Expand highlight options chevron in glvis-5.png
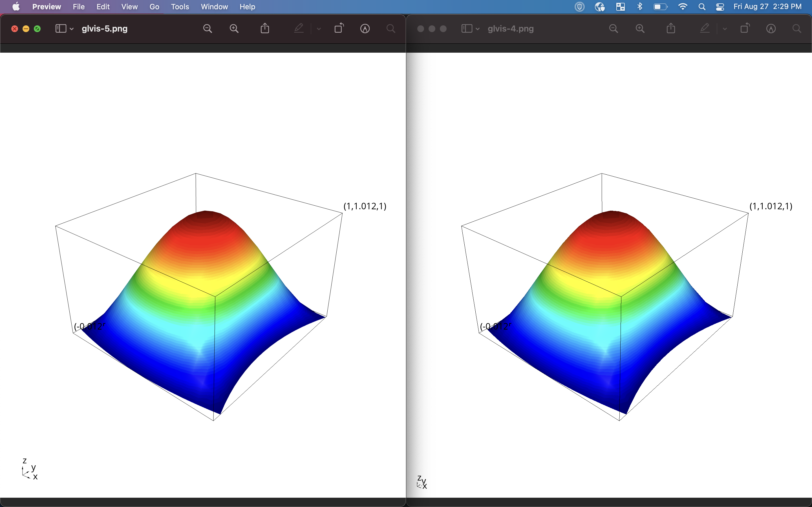The height and width of the screenshot is (507, 812). (x=319, y=29)
